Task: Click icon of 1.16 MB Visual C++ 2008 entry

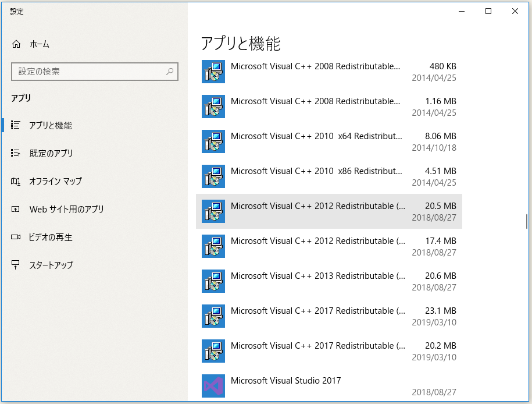Action: (x=213, y=107)
